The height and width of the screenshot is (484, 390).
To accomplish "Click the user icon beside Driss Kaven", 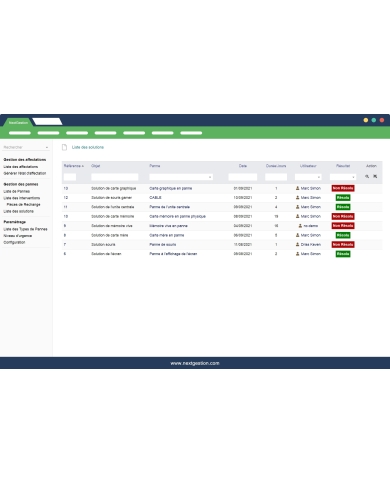I will [298, 244].
